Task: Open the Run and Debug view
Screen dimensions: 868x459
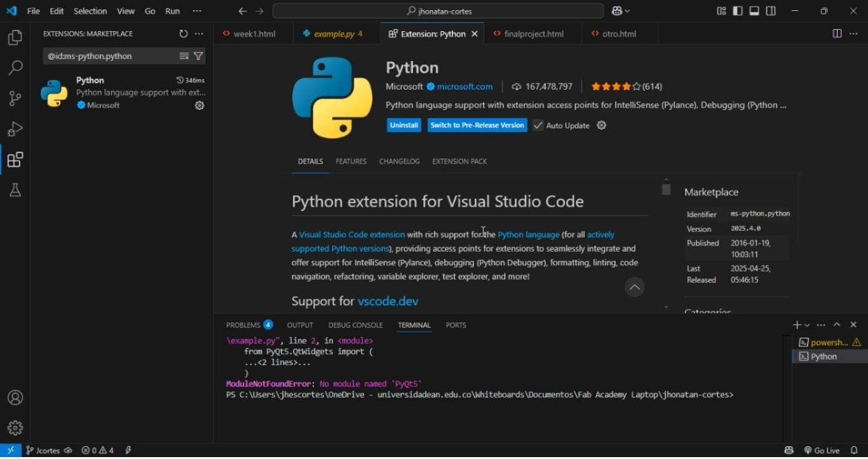Action: point(15,129)
